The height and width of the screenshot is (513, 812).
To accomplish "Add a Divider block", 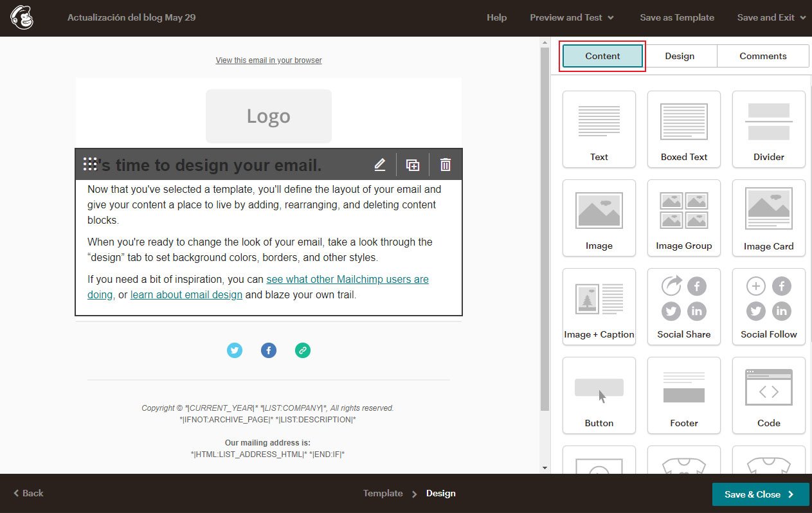I will [x=769, y=129].
